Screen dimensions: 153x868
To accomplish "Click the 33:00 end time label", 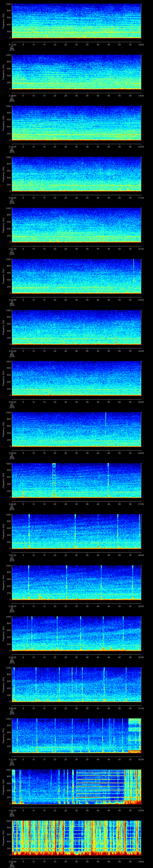I will pyautogui.click(x=141, y=810).
